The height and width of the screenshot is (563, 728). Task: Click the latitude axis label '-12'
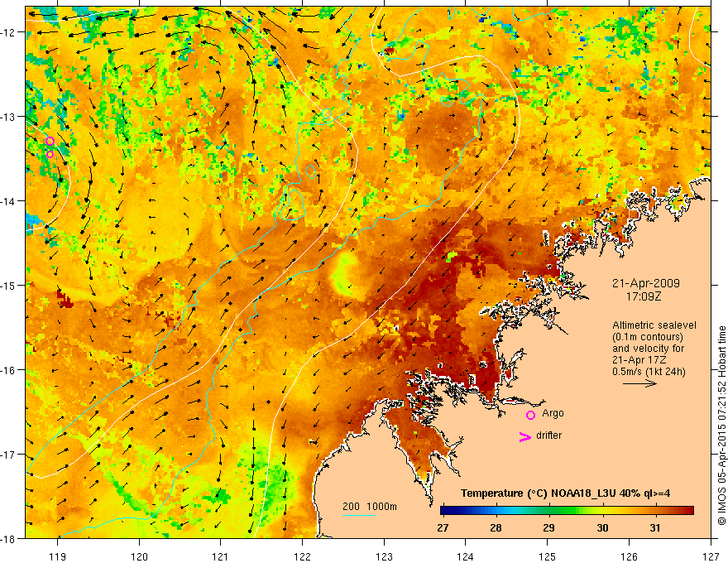9,32
